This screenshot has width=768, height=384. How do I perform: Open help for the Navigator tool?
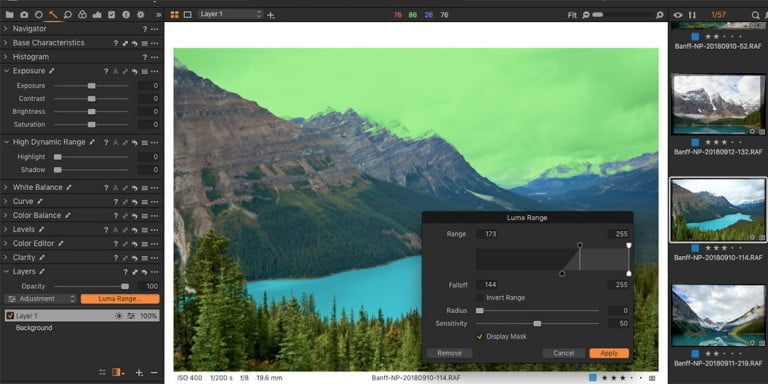click(x=144, y=29)
